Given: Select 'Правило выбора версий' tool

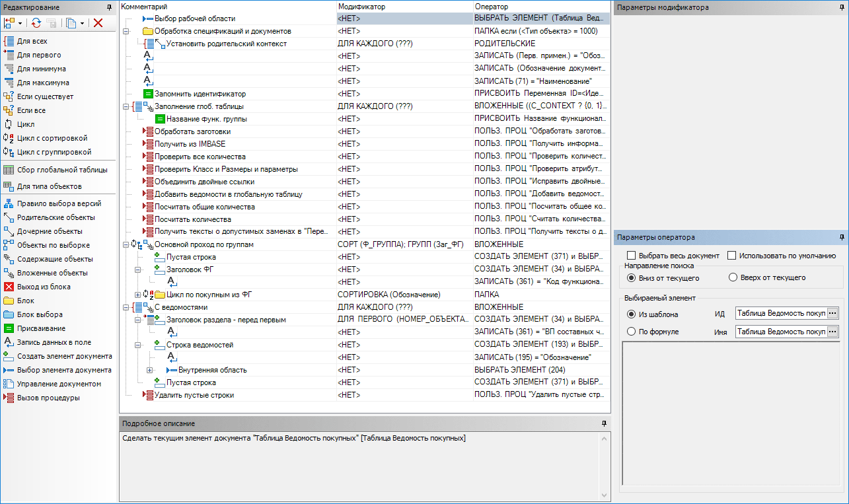Looking at the screenshot, I should pos(58,203).
